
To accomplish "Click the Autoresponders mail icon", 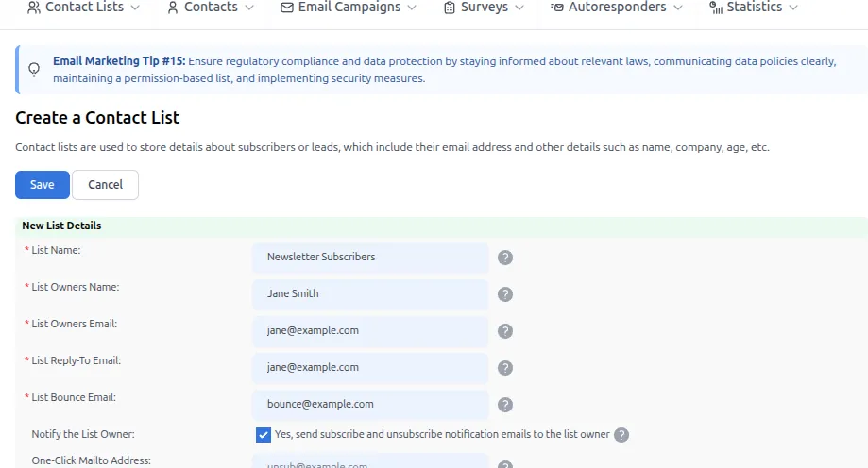I will [557, 8].
